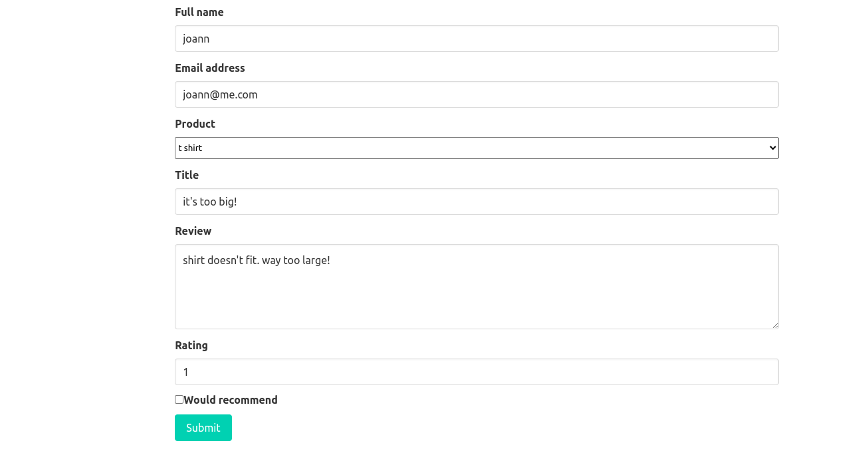Click the Full name field label

tap(199, 12)
